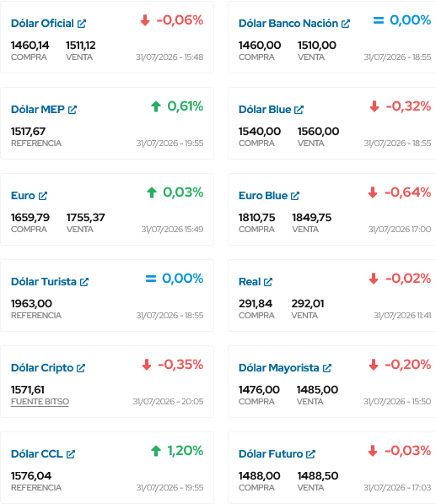Click the Dólar Turista 1963,00 reference value
This screenshot has height=504, width=436.
[x=31, y=303]
